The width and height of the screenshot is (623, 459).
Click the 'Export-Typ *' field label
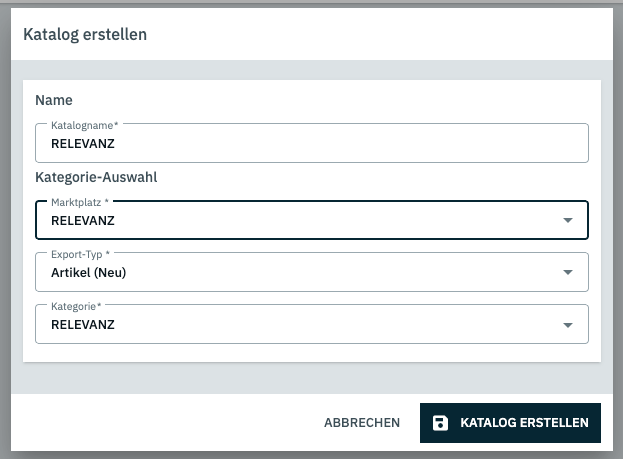(81, 254)
